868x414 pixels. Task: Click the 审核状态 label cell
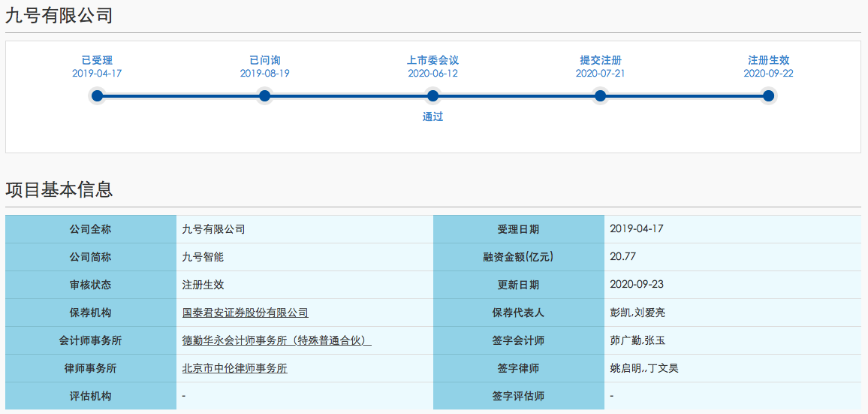[91, 285]
